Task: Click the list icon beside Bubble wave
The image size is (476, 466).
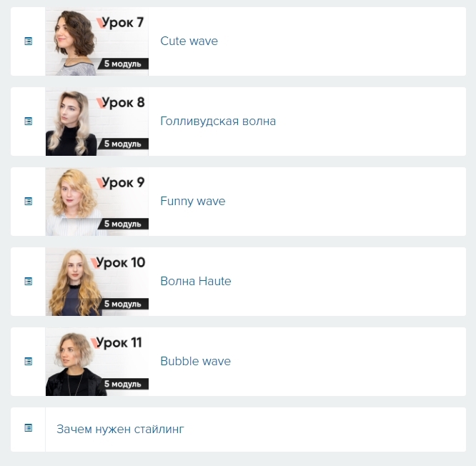Action: coord(29,361)
